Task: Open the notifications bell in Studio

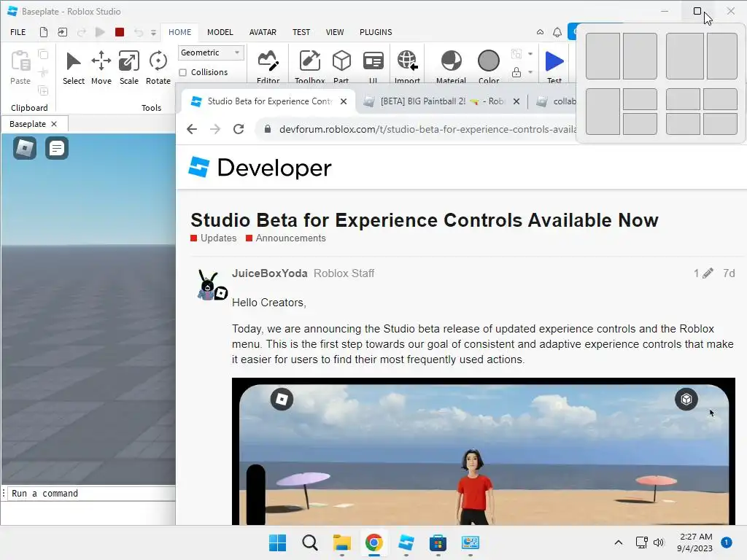Action: coord(557,32)
